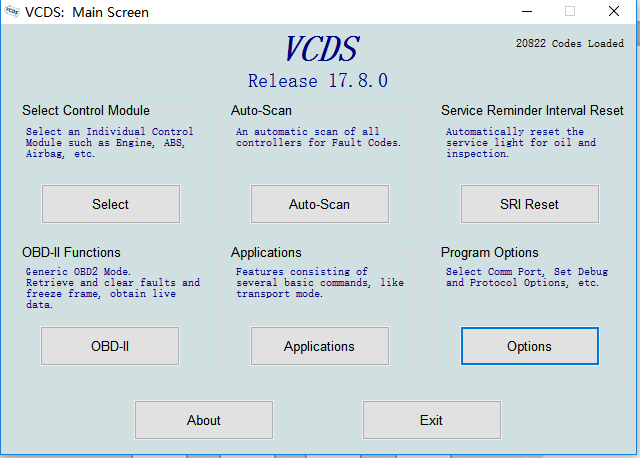Image resolution: width=640 pixels, height=458 pixels.
Task: Click the 'Select an Individual Control Module' text
Action: pos(109,142)
